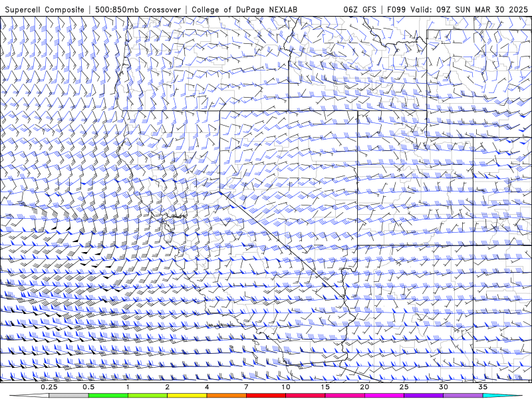Screen dimensions: 532x399
Task: Click the '2' scale label
Action: [168, 387]
